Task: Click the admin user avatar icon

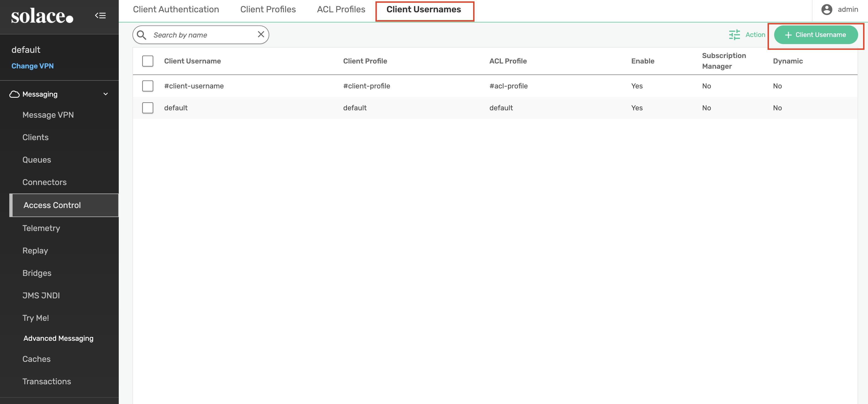Action: (827, 9)
